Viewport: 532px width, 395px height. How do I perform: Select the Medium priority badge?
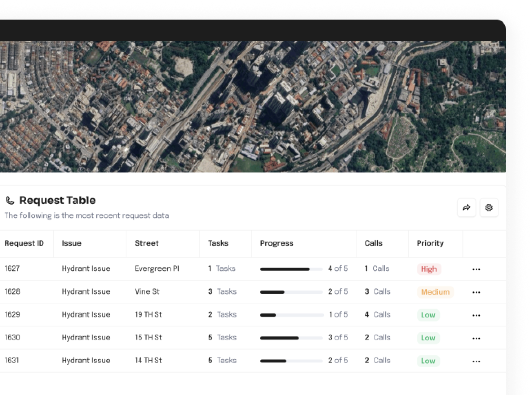[x=435, y=292]
